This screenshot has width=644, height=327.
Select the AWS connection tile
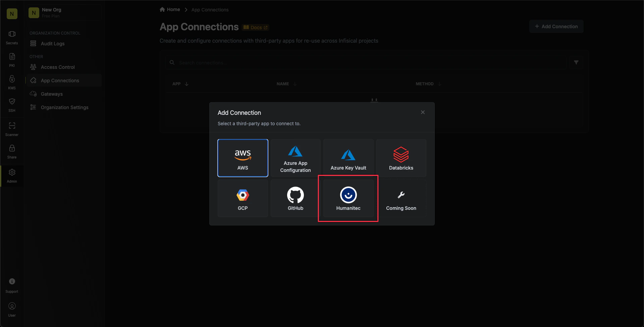click(243, 158)
